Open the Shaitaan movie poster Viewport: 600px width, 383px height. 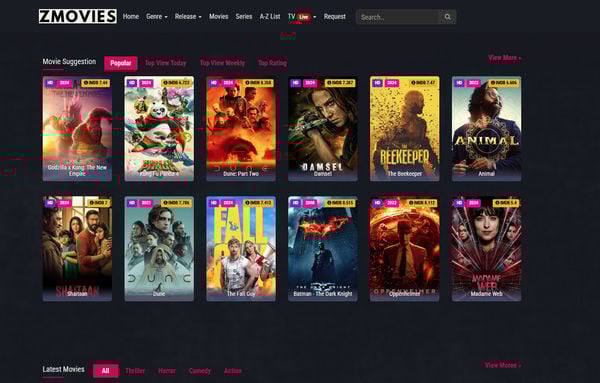coord(77,249)
